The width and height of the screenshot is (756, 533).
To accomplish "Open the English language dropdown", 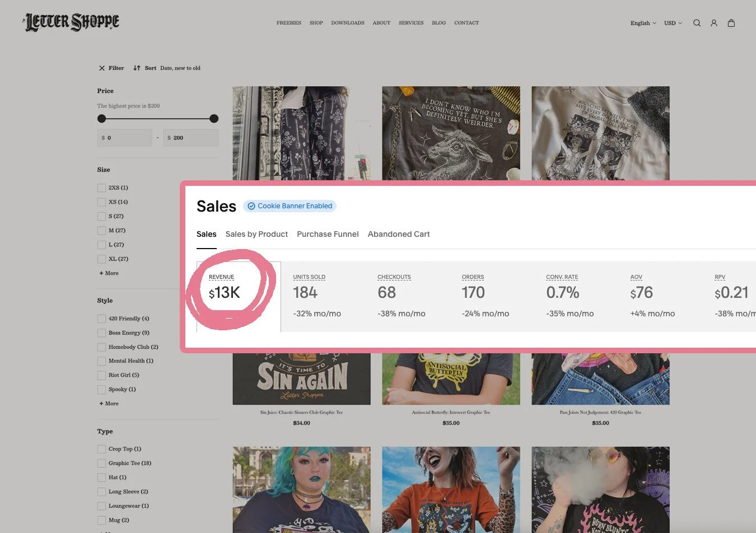I will click(x=643, y=23).
